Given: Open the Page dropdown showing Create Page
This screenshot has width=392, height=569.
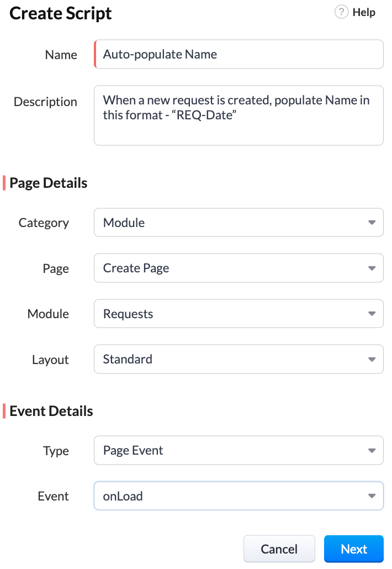Looking at the screenshot, I should pyautogui.click(x=239, y=268).
